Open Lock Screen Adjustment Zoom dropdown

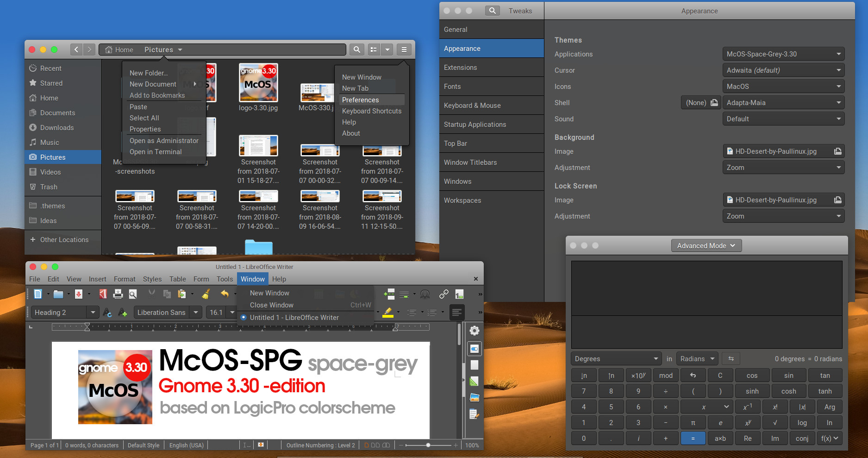click(x=783, y=216)
